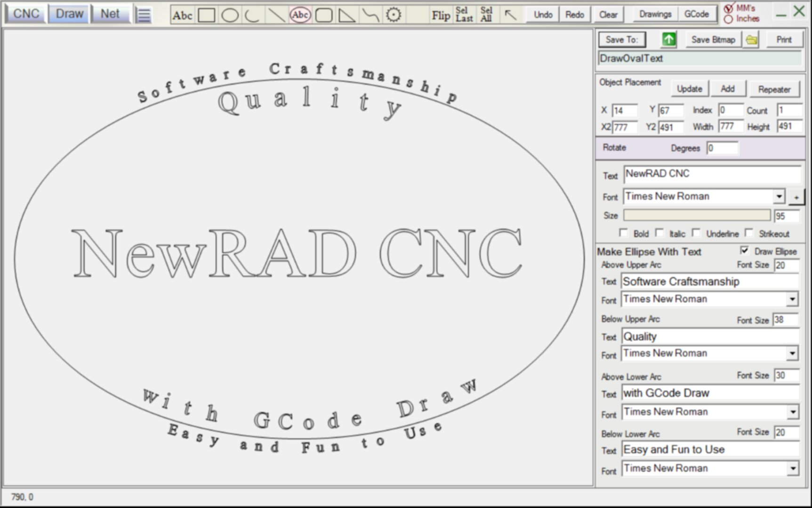
Task: Click the Count value field
Action: click(789, 111)
